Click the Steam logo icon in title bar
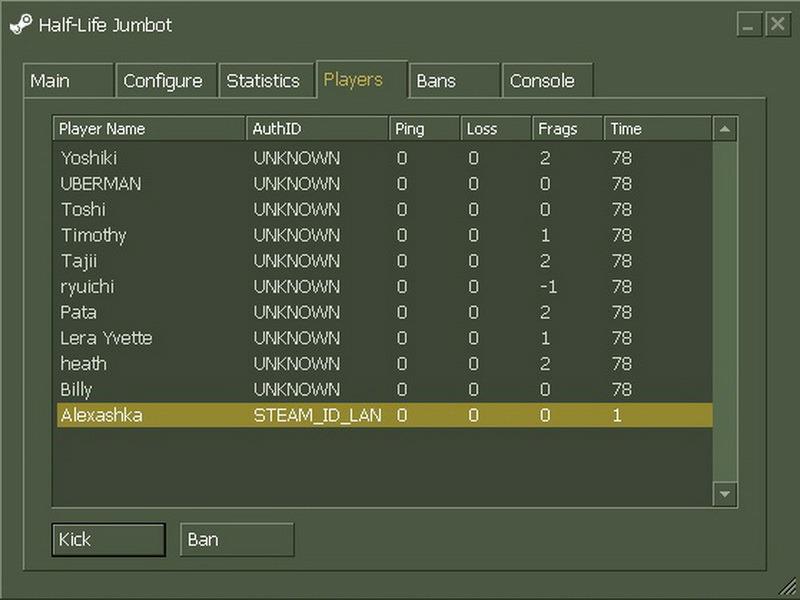800x600 pixels. (20, 26)
